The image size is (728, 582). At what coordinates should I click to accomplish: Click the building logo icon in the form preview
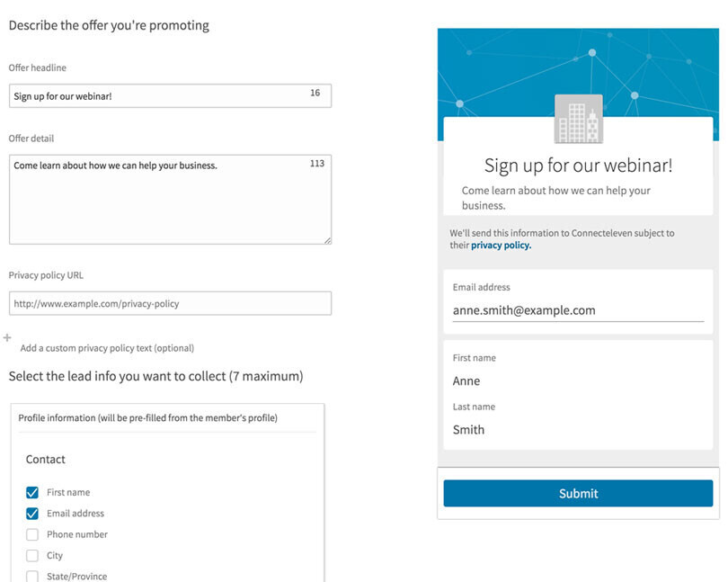click(x=580, y=119)
